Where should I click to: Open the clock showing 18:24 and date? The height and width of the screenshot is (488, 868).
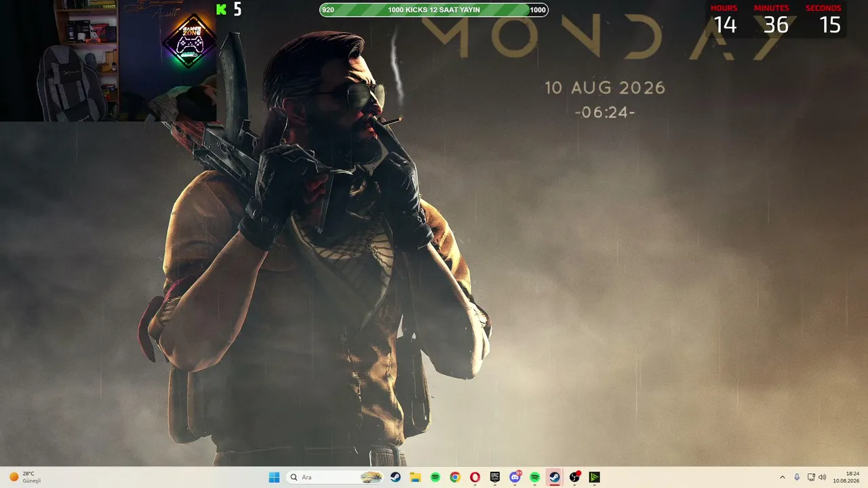(846, 477)
